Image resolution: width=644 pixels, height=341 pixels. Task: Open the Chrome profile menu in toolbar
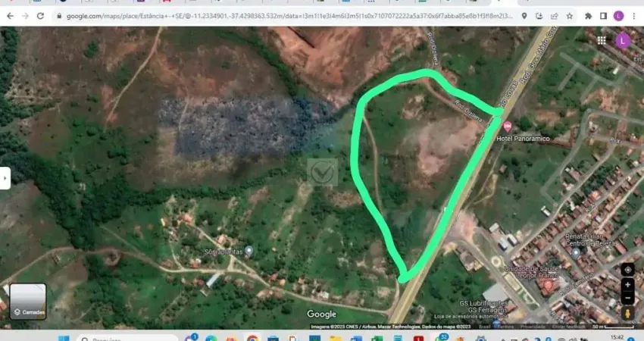pyautogui.click(x=619, y=15)
